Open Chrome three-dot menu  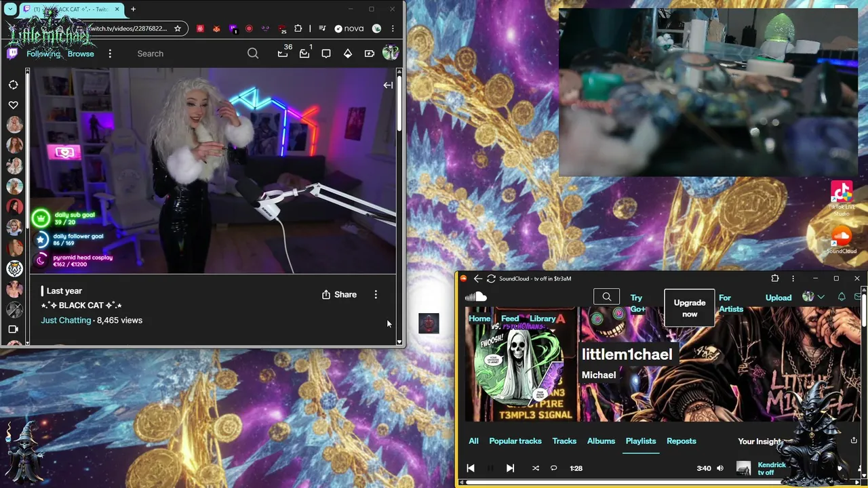pyautogui.click(x=393, y=28)
